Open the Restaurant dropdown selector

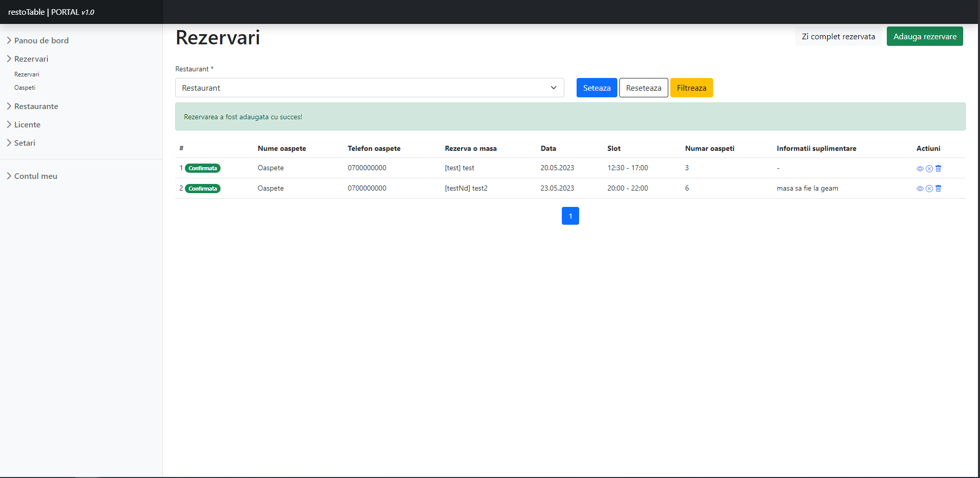pyautogui.click(x=369, y=88)
